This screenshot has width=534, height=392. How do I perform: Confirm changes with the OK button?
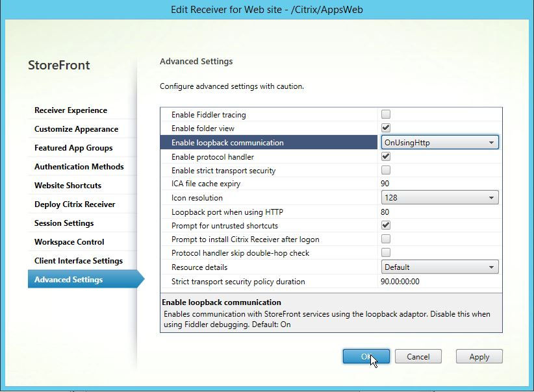366,356
